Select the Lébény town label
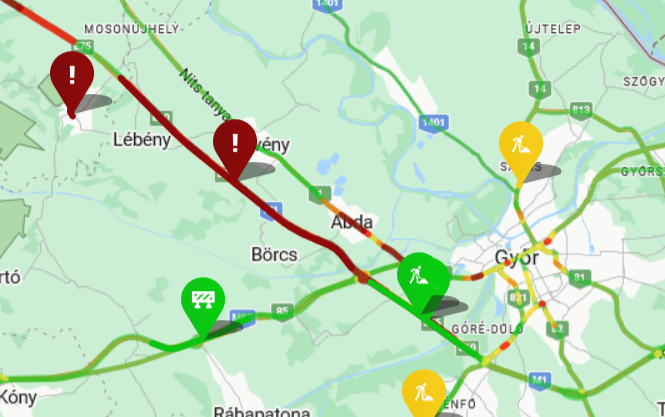The width and height of the screenshot is (665, 417). pos(142,140)
